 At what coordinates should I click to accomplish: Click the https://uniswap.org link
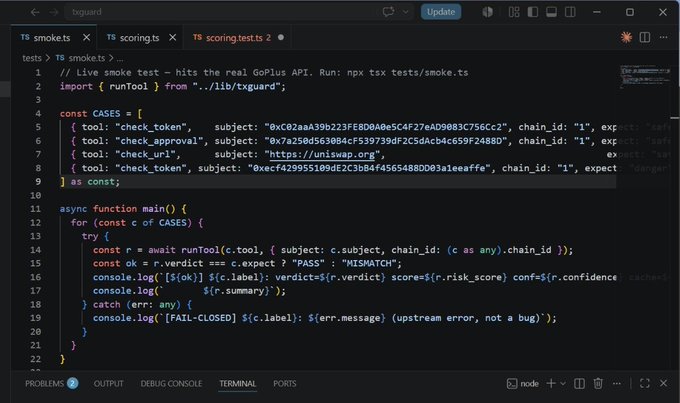tap(322, 154)
